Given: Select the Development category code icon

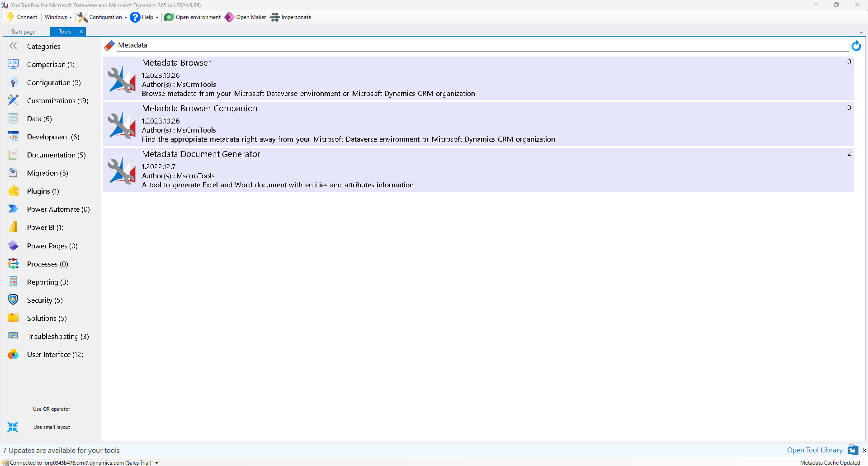Looking at the screenshot, I should [13, 137].
